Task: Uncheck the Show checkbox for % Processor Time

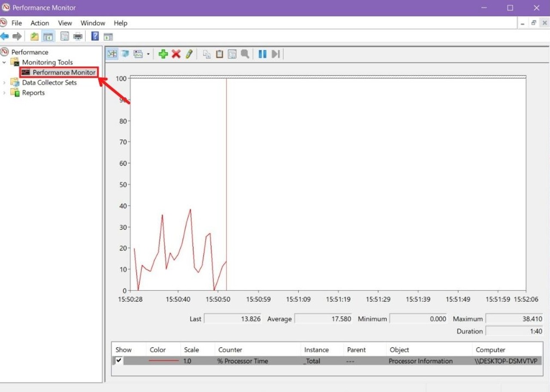Action: (x=117, y=361)
